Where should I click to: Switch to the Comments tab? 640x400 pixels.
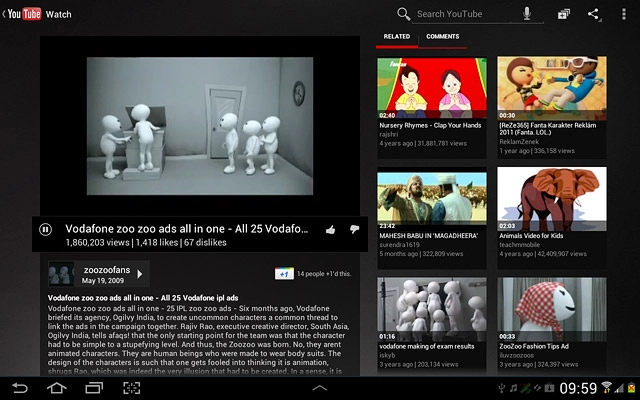(442, 37)
